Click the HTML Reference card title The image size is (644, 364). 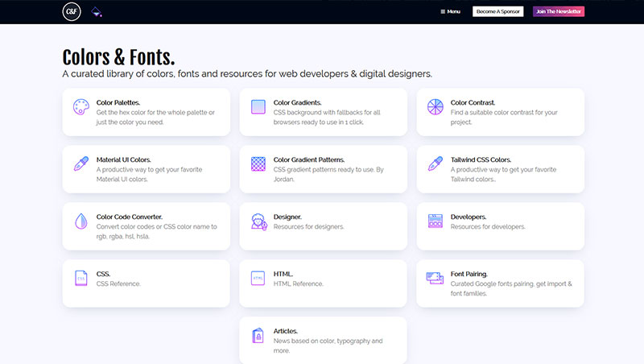click(285, 274)
